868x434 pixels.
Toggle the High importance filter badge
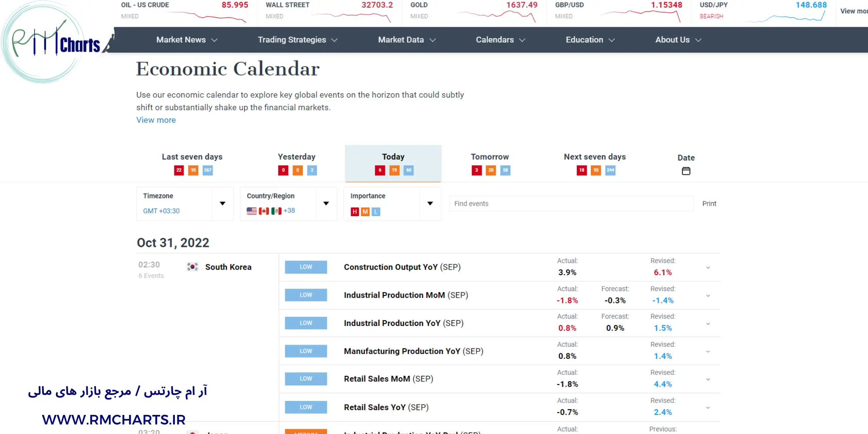(x=354, y=212)
